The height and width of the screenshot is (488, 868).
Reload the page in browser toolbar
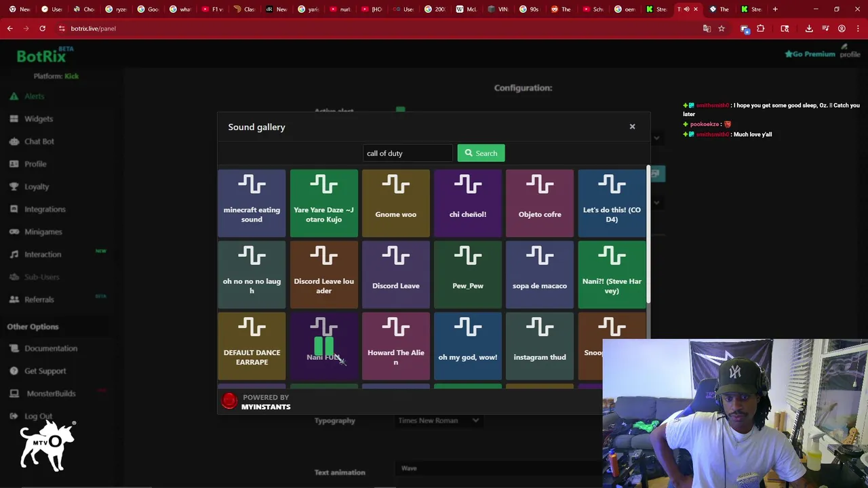(42, 28)
